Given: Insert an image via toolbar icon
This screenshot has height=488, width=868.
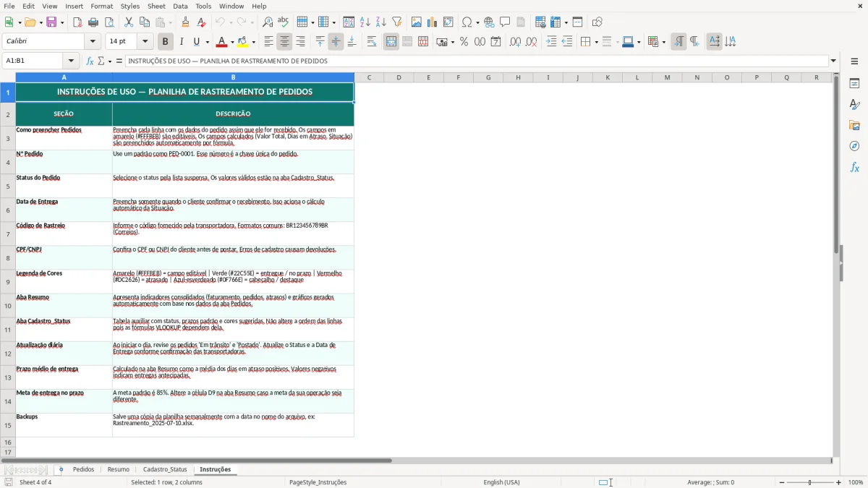Looking at the screenshot, I should [x=417, y=22].
